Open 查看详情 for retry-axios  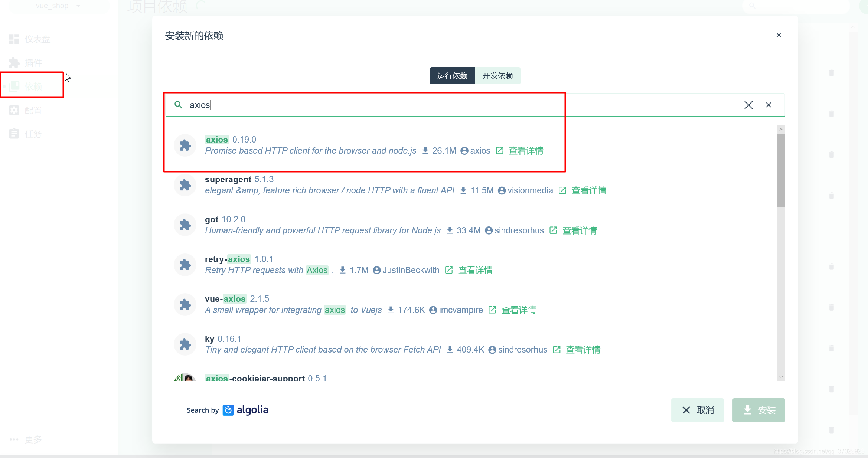click(x=475, y=270)
